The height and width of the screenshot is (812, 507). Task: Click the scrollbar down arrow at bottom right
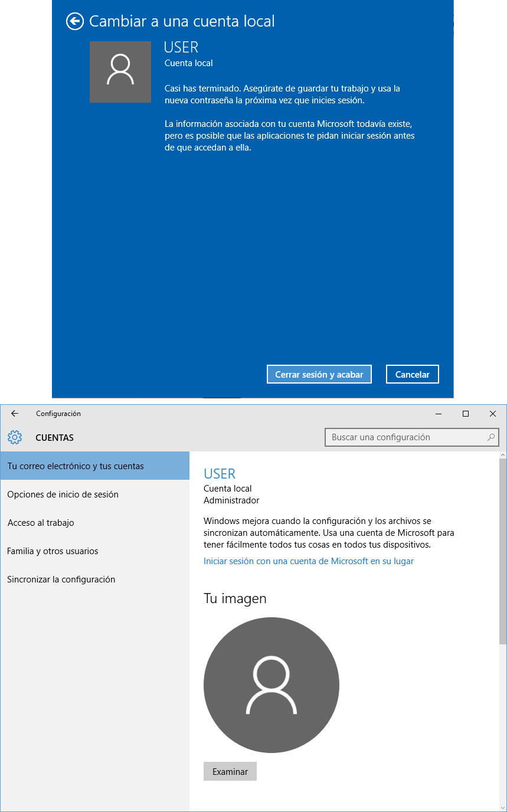[502, 807]
